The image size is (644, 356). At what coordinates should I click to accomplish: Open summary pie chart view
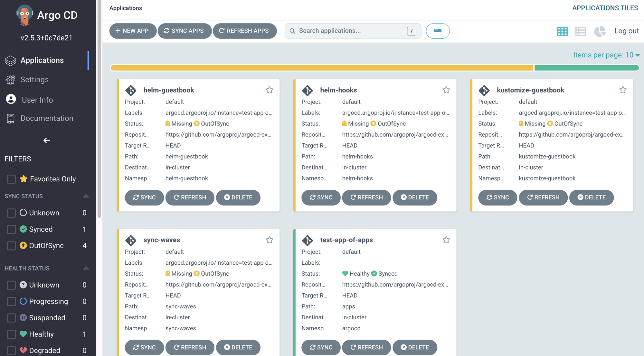(x=600, y=31)
